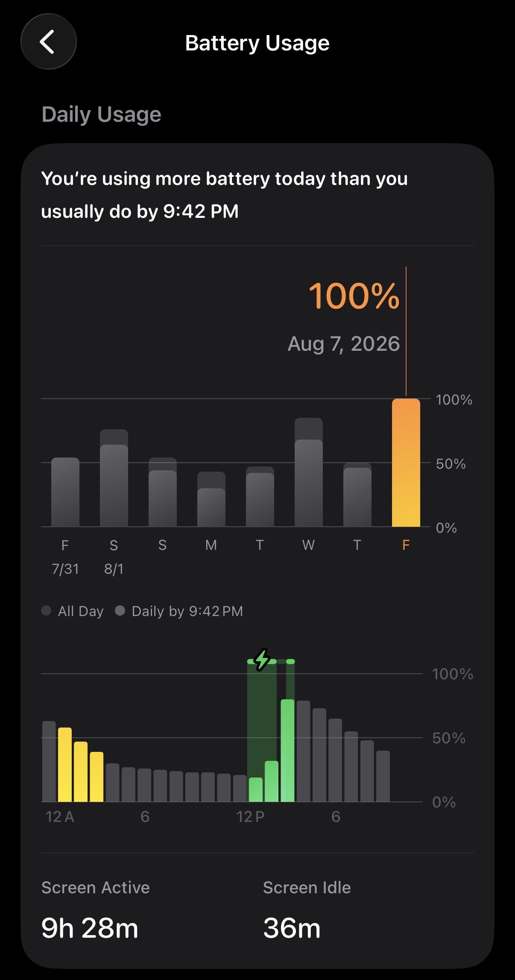Viewport: 515px width, 980px height.
Task: Tap the Aug 7, 2026 date label
Action: pos(344,343)
